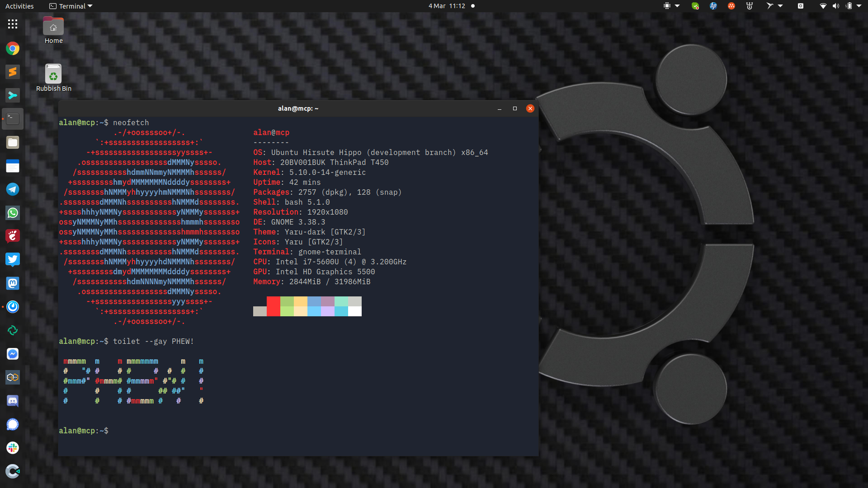Open the green Element chat icon
Screen dimensions: 868x488
(x=13, y=330)
